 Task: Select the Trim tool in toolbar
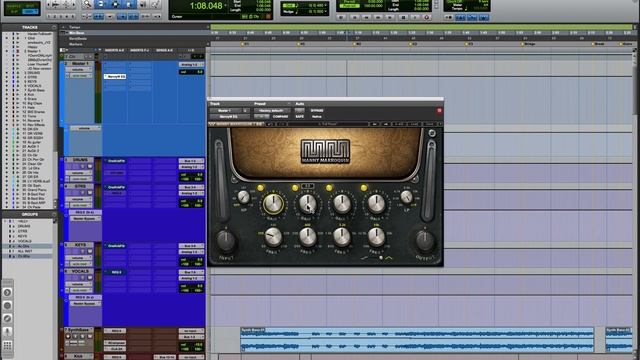(101, 4)
